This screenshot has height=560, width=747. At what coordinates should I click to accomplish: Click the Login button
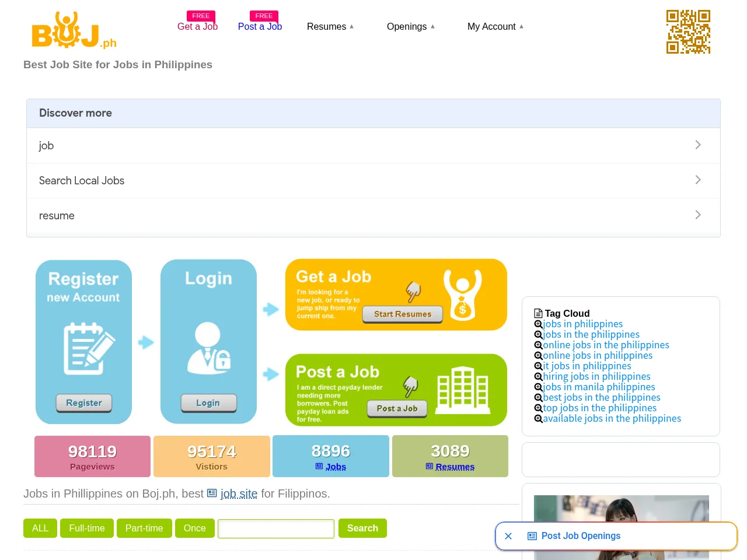[208, 402]
